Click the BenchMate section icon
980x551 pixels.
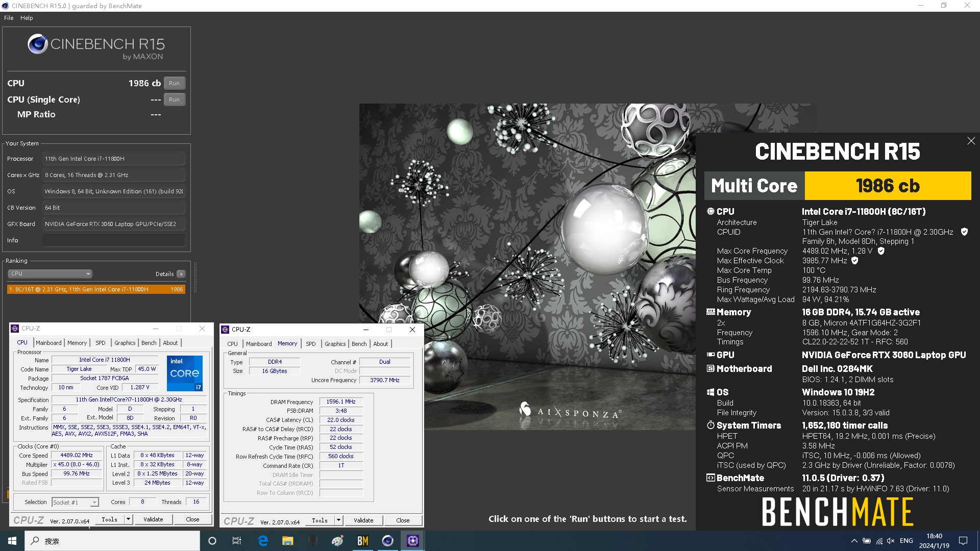710,478
